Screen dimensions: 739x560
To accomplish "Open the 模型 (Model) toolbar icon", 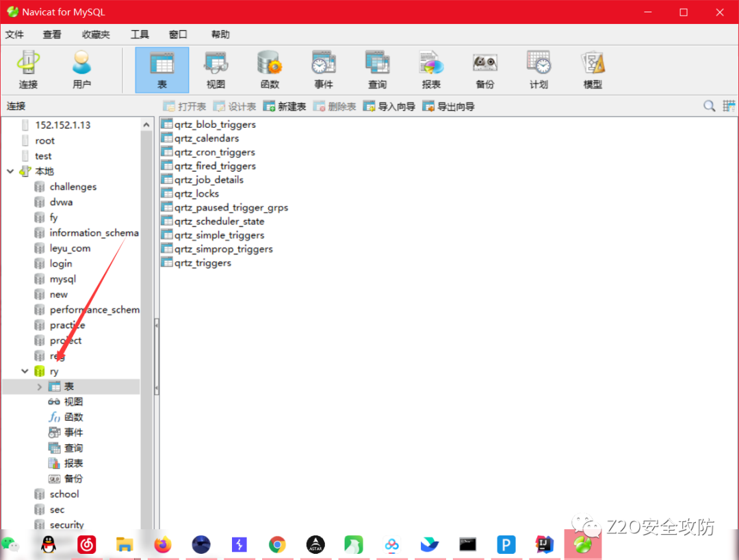I will coord(593,70).
